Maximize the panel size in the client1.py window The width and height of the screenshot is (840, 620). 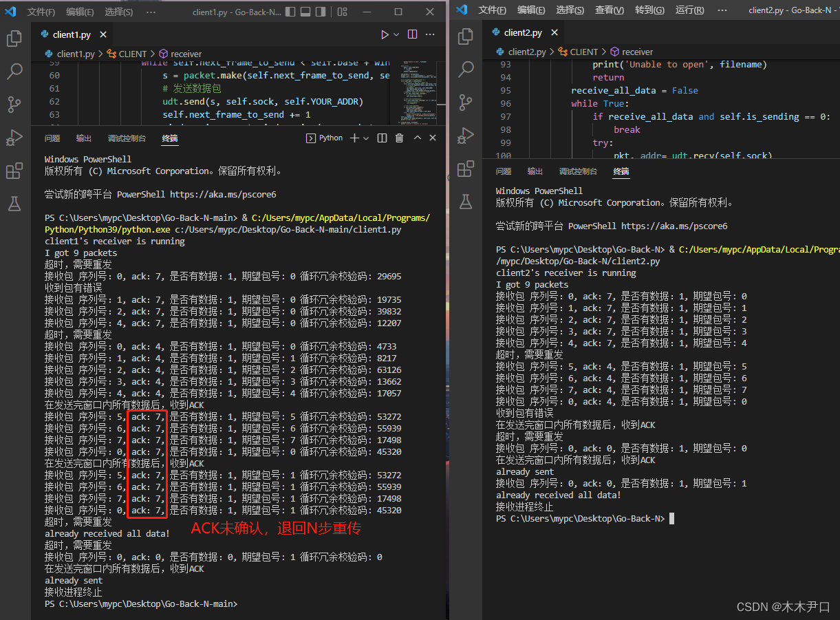[x=417, y=138]
